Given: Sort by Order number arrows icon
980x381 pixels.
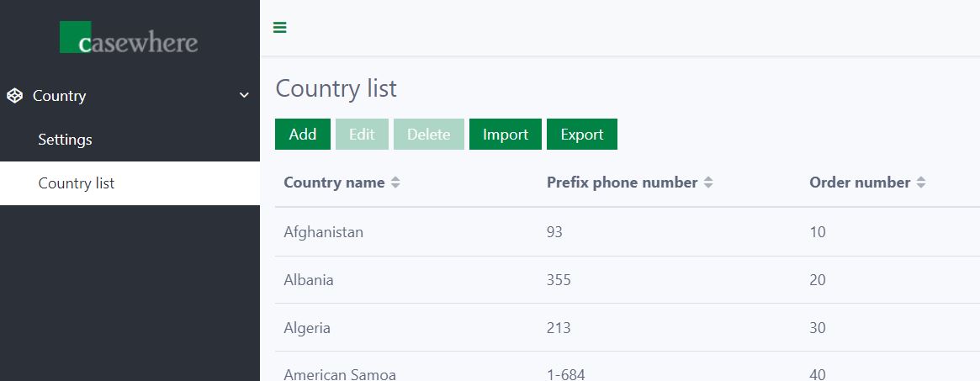Looking at the screenshot, I should (921, 183).
